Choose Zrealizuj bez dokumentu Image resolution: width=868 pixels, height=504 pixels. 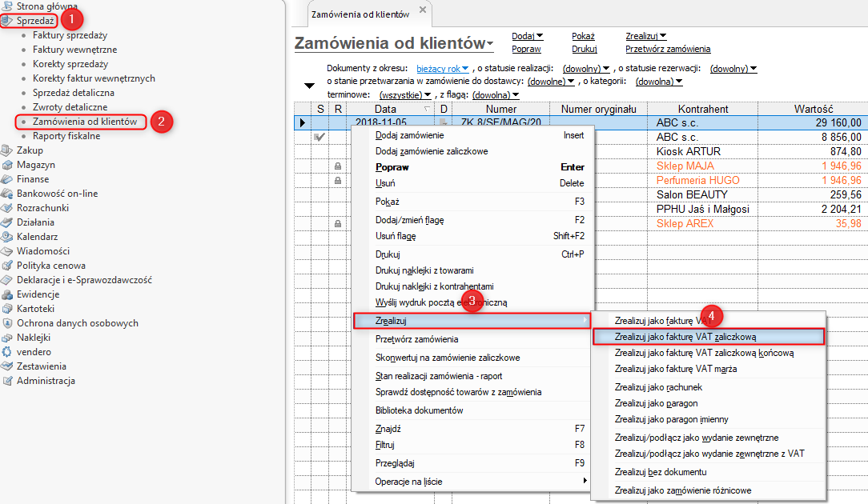709,472
